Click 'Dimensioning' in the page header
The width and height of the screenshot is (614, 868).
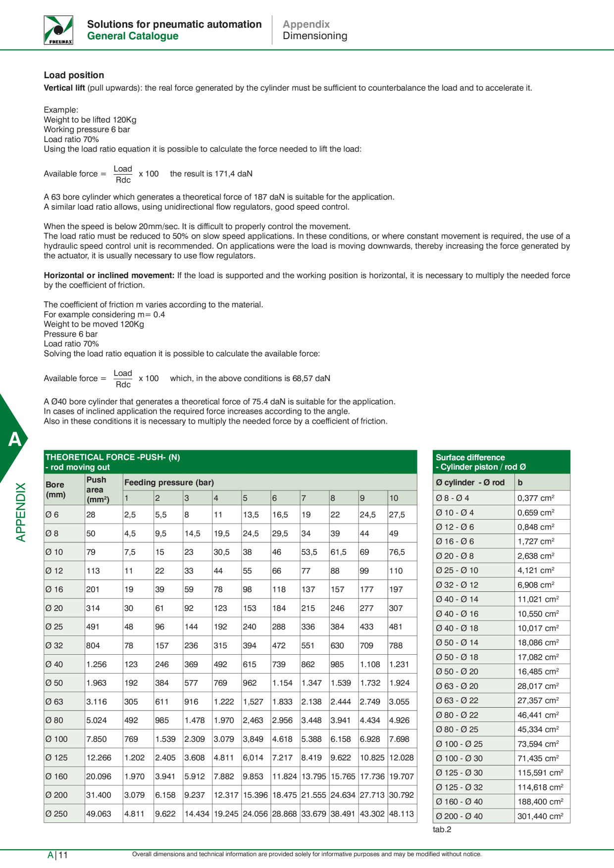point(315,36)
